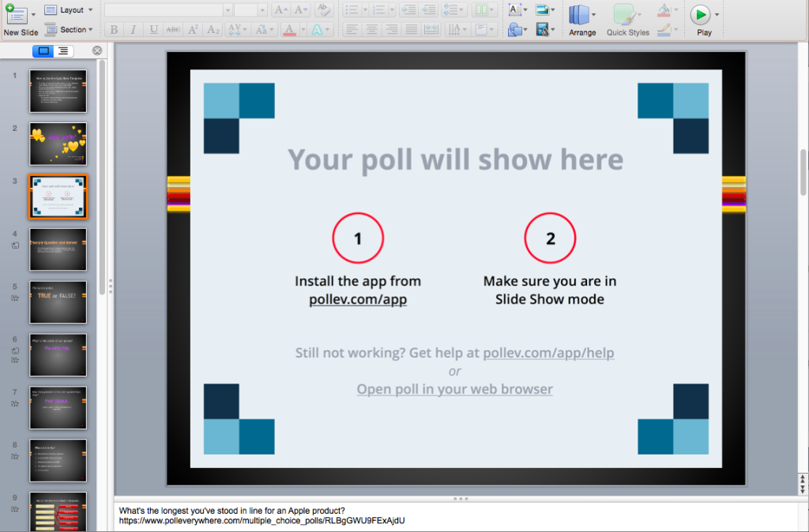Open the Layout dropdown
The width and height of the screenshot is (809, 532).
click(70, 9)
